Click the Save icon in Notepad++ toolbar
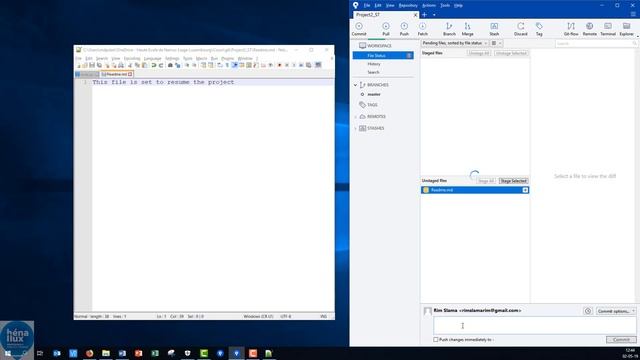640x360 pixels. pyautogui.click(x=92, y=65)
